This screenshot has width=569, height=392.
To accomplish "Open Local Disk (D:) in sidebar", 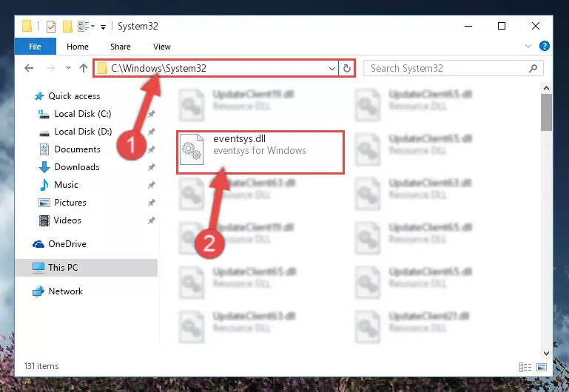I will [83, 132].
